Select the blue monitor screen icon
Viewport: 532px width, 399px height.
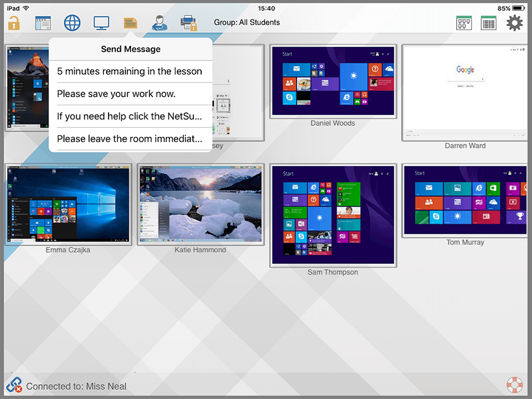click(x=101, y=23)
